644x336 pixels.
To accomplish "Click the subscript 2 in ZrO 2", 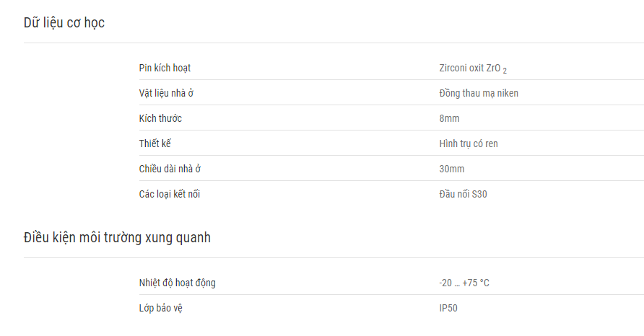I will tap(505, 71).
